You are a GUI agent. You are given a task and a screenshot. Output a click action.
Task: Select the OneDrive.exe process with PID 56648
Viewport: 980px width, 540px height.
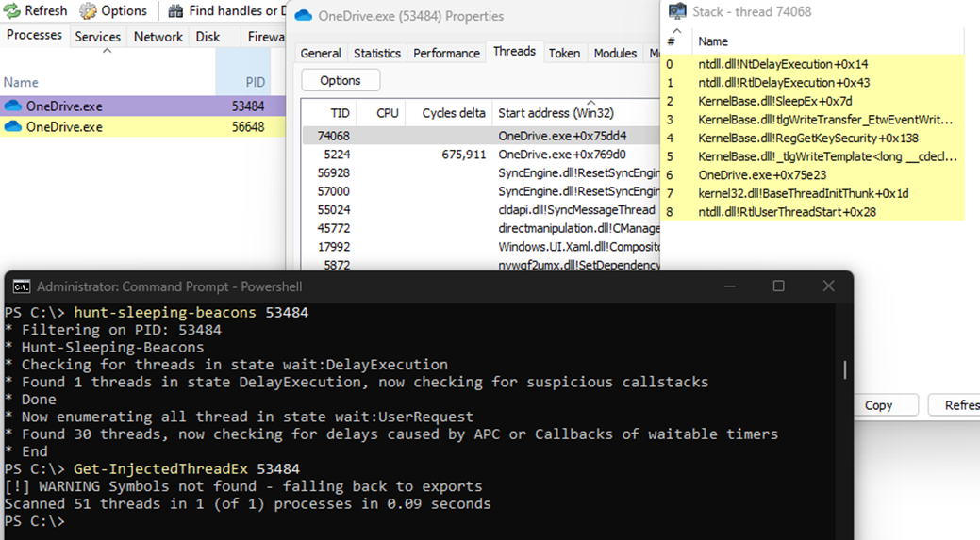click(x=64, y=127)
